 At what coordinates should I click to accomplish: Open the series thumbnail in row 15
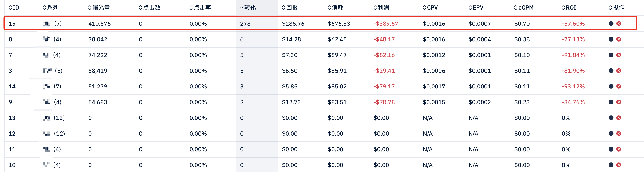(x=47, y=24)
